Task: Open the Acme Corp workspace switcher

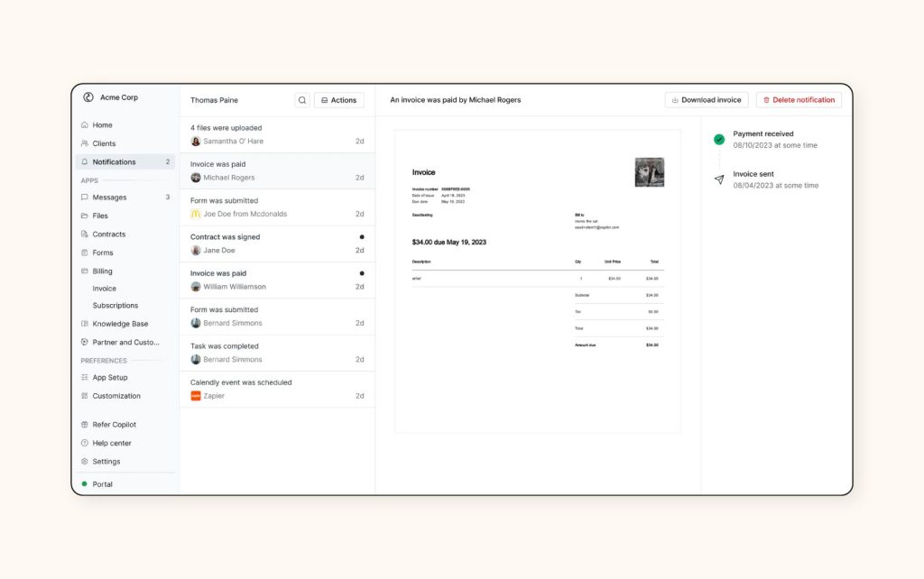Action: click(x=111, y=97)
